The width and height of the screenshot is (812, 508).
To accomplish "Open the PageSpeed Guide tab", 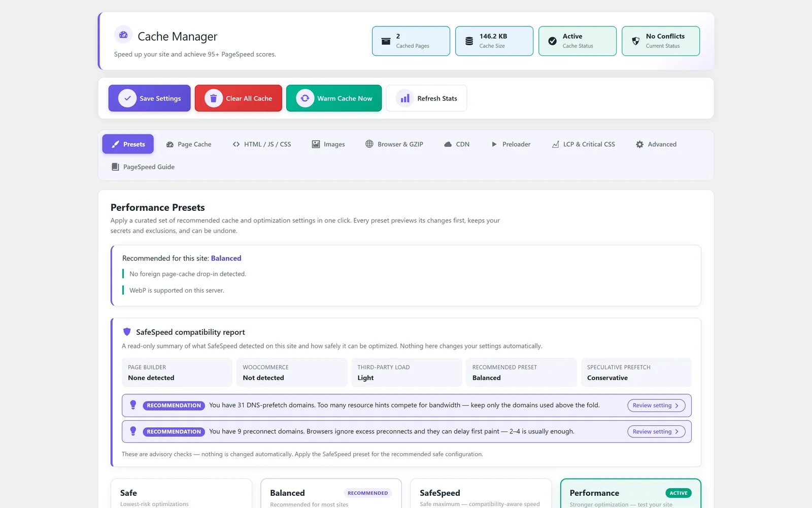I will [143, 167].
